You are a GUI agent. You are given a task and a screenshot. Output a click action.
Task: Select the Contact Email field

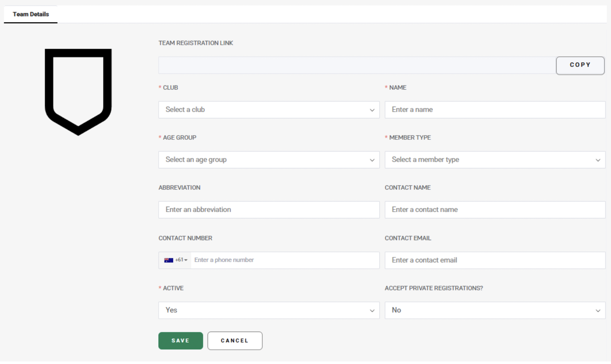coord(495,260)
